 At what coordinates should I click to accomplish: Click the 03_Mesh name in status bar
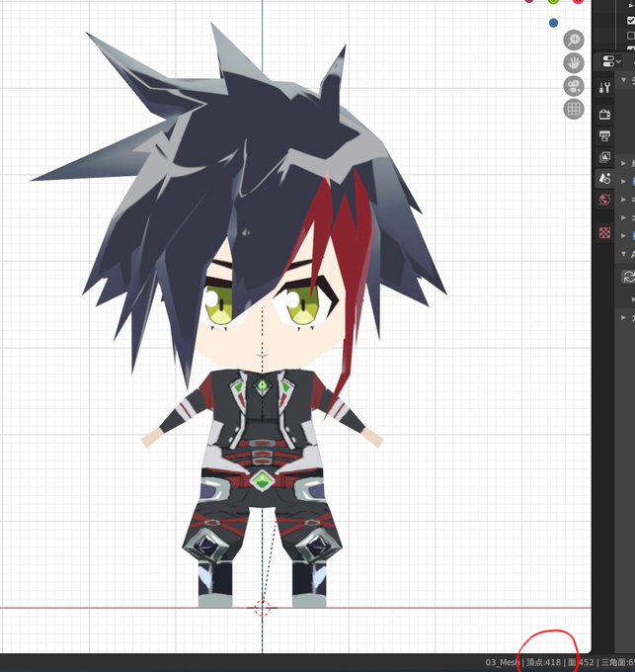click(502, 662)
